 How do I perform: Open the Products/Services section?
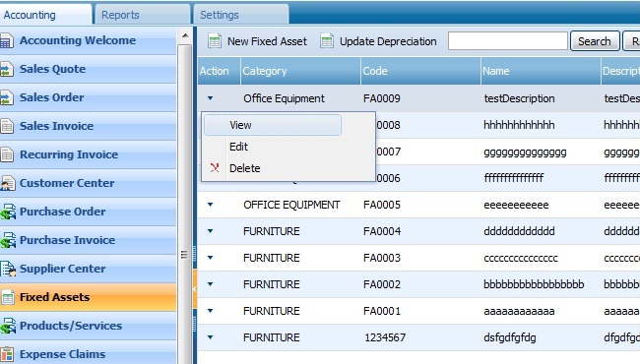(x=89, y=326)
